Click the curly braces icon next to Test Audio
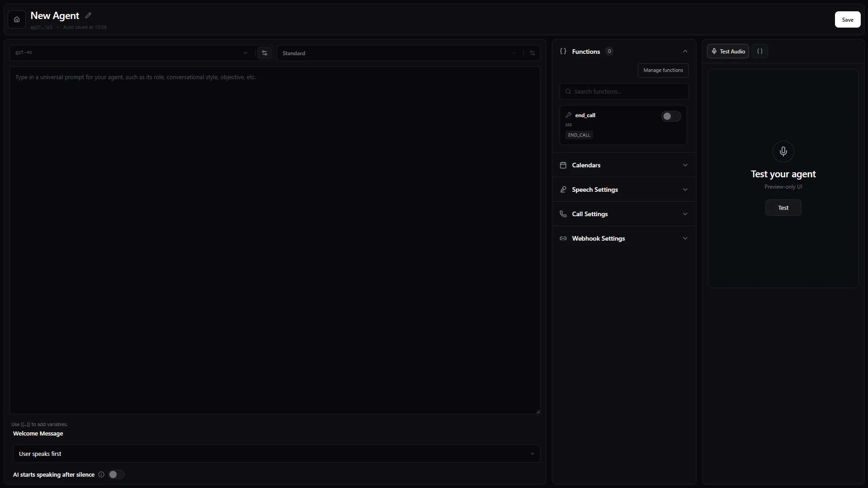 click(x=760, y=51)
